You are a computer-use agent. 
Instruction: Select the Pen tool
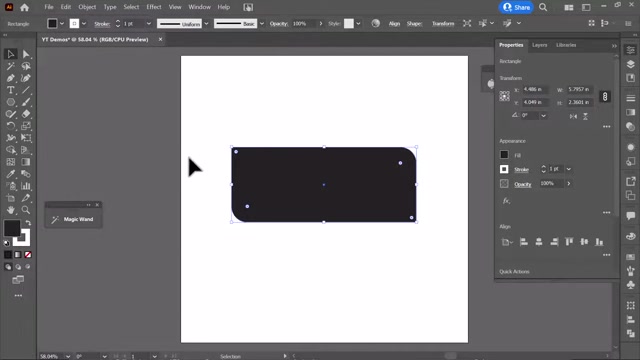coord(11,78)
